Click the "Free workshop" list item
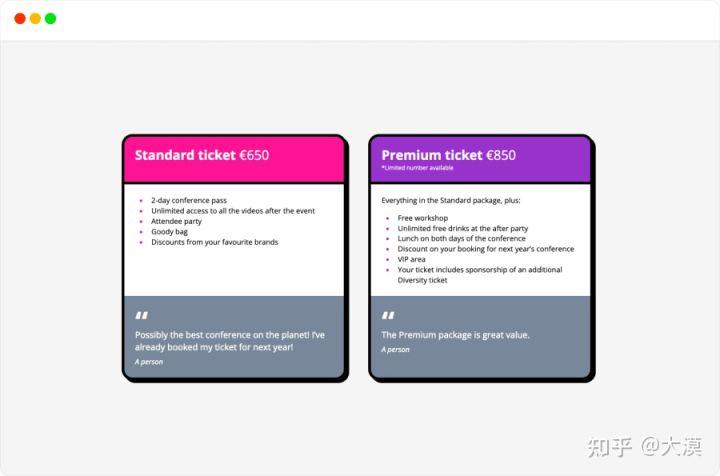 tap(423, 218)
